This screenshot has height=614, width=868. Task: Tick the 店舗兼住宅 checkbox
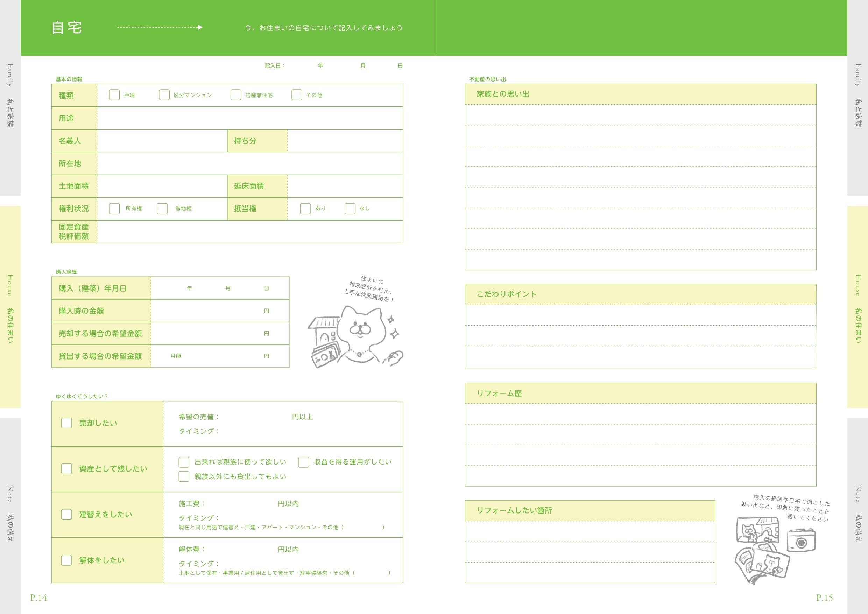pyautogui.click(x=235, y=95)
